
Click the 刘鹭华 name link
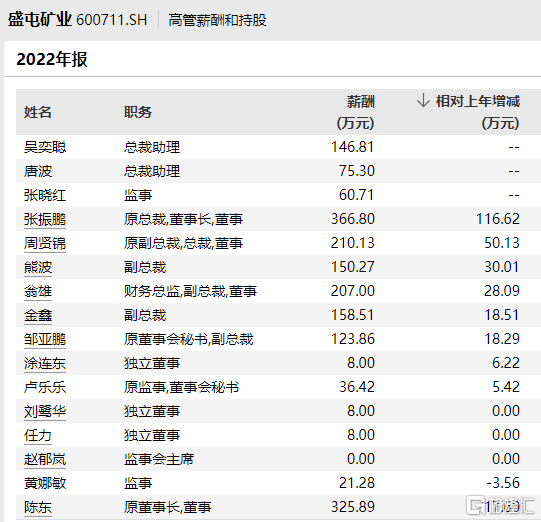tap(45, 411)
